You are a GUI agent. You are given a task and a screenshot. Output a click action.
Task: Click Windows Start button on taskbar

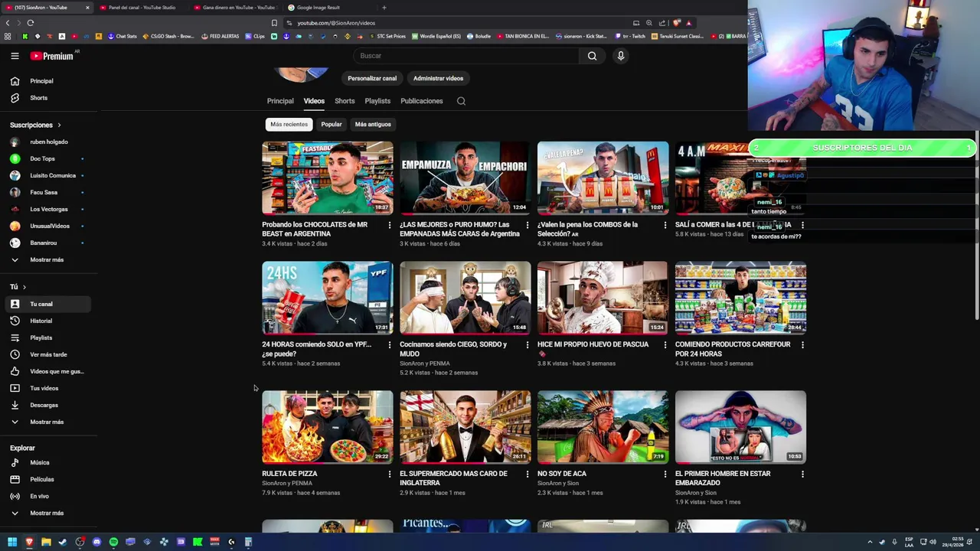[12, 542]
